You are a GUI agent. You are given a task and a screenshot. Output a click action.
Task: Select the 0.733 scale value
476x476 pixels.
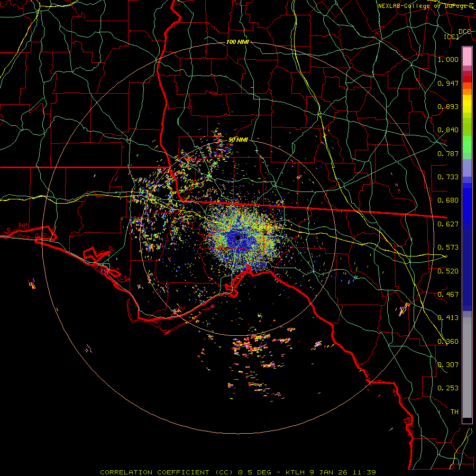click(x=448, y=177)
